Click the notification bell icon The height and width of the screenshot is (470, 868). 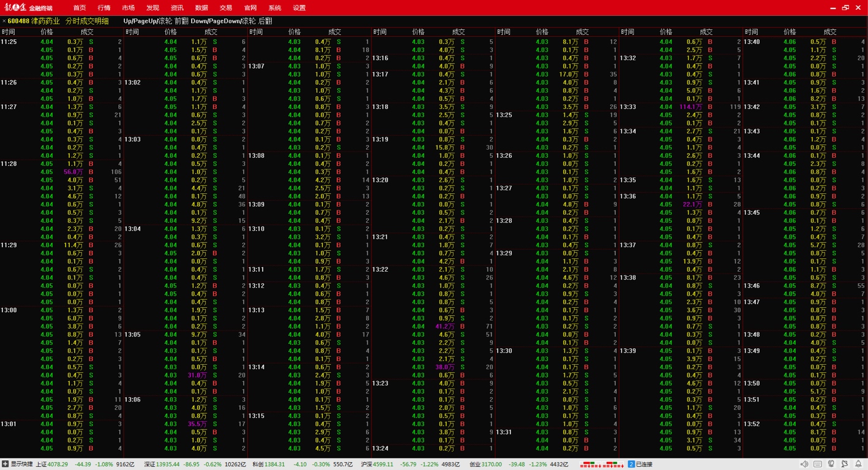tap(858, 464)
